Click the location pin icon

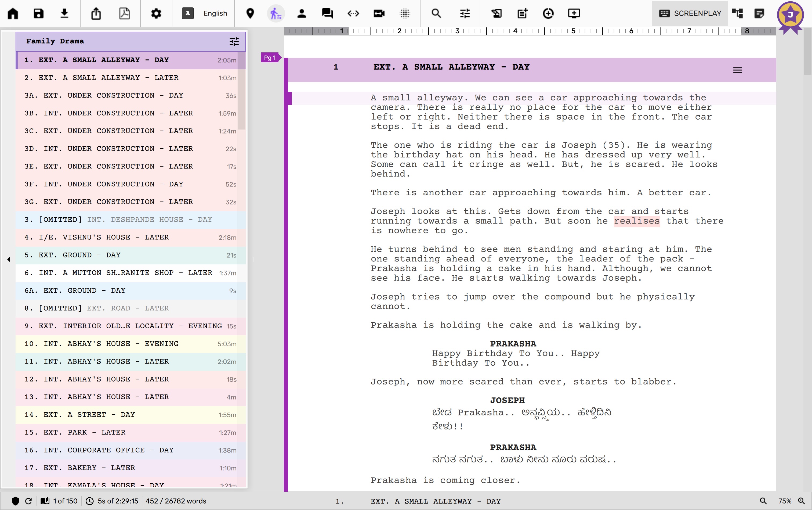(x=250, y=13)
